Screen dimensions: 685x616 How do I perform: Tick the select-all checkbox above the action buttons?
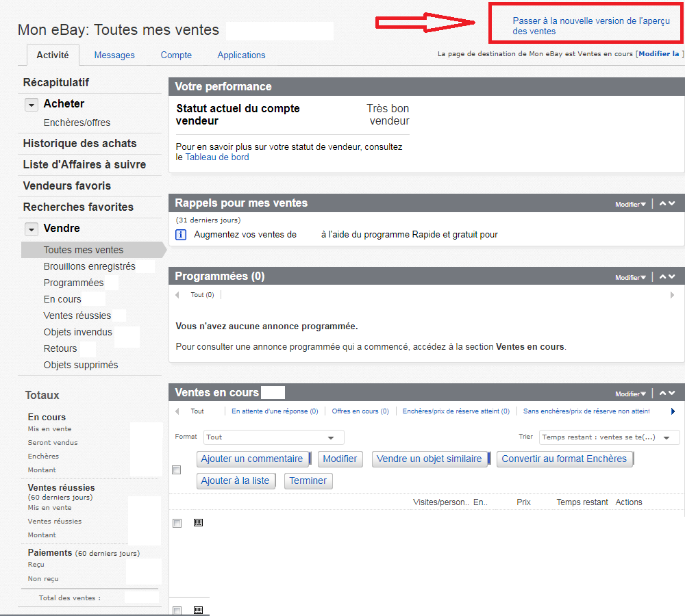click(176, 470)
